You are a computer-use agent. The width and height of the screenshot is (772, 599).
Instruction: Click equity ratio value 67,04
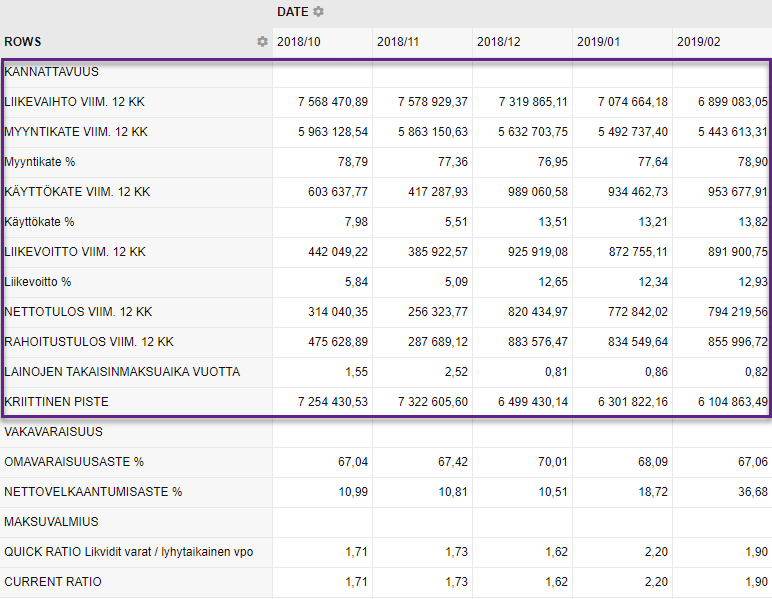click(353, 462)
